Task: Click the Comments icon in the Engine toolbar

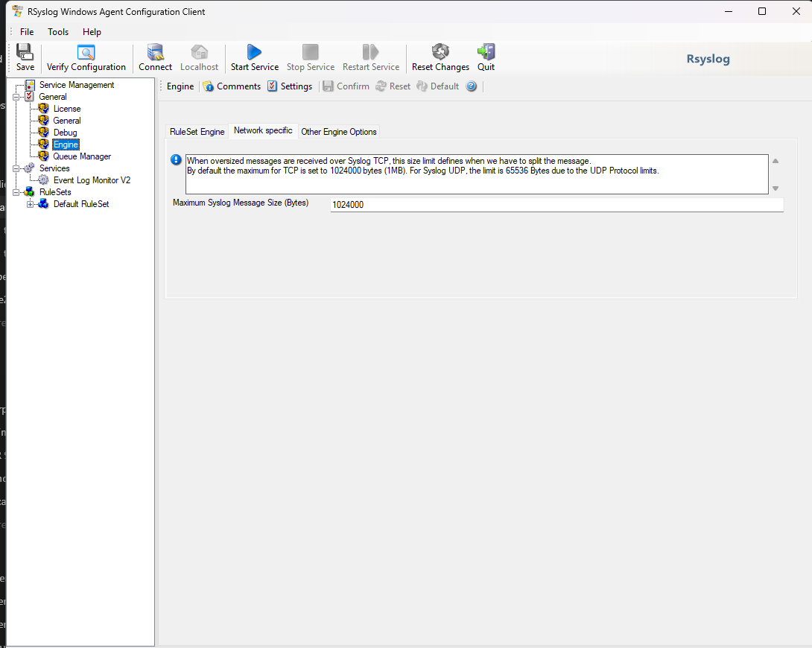Action: [208, 86]
